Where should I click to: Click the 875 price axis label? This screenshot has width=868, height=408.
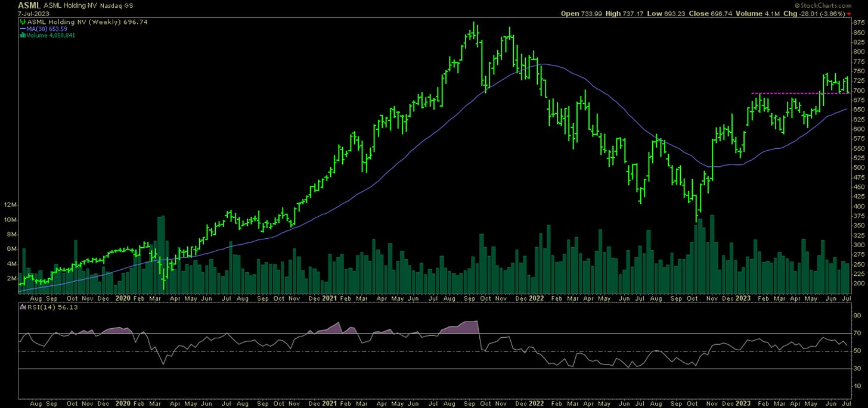[859, 23]
